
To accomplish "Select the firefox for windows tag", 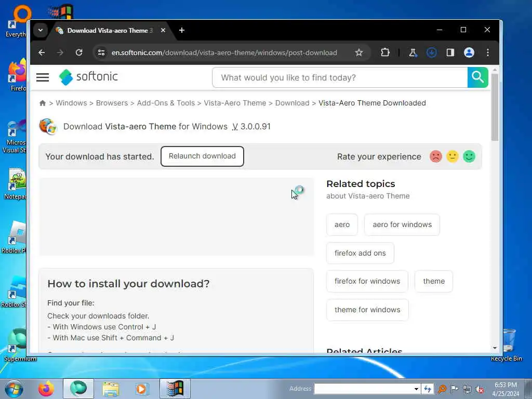I will (x=367, y=281).
